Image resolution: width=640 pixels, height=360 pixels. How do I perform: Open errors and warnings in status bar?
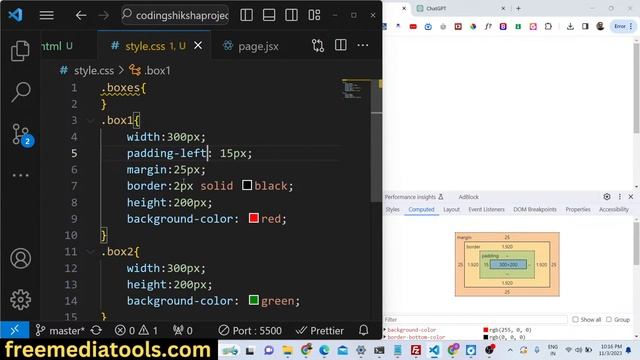pyautogui.click(x=136, y=331)
